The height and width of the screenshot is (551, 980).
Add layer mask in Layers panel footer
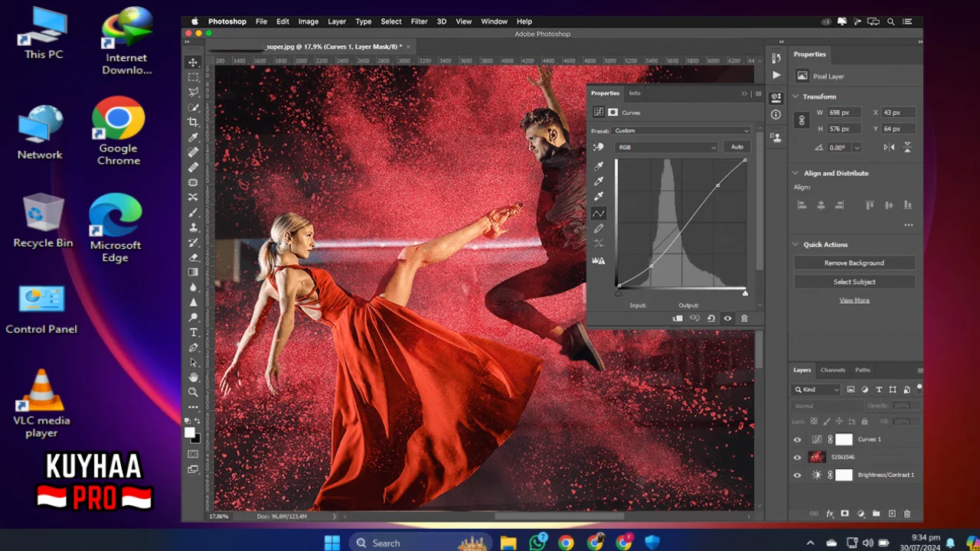[x=845, y=514]
